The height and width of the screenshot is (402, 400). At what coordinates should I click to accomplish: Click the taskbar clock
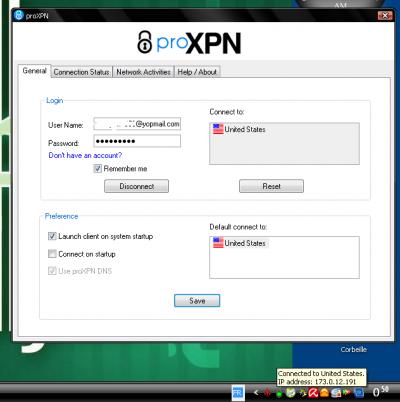pyautogui.click(x=381, y=392)
